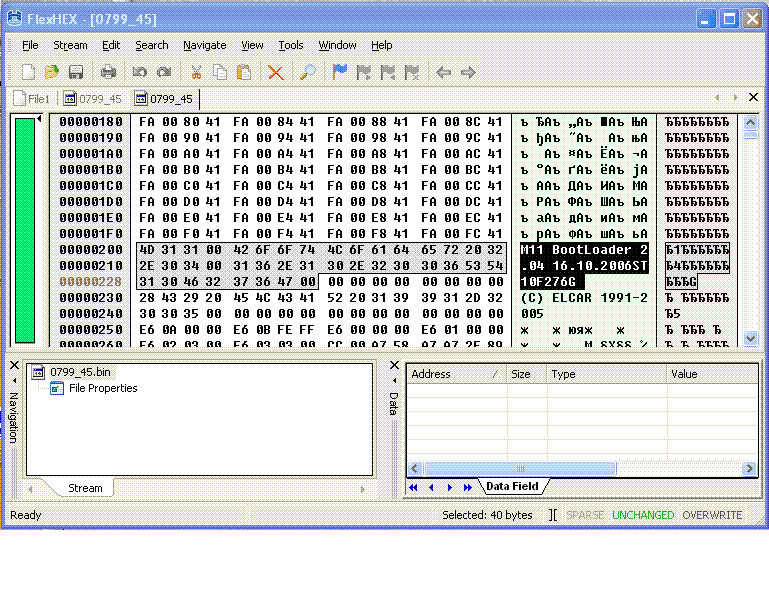Go to previous data field tab arrow
Image resolution: width=769 pixels, height=600 pixels.
(x=432, y=487)
